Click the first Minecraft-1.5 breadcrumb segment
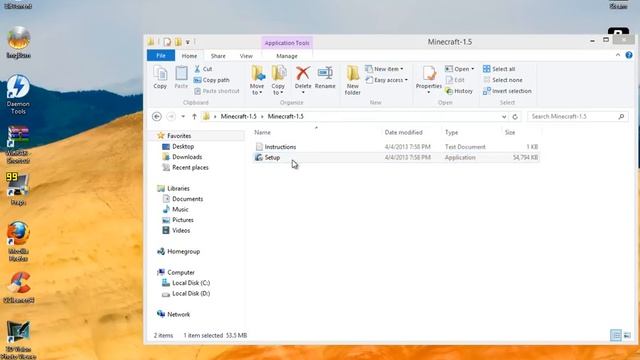Viewport: 640px width, 360px height. pos(238,116)
